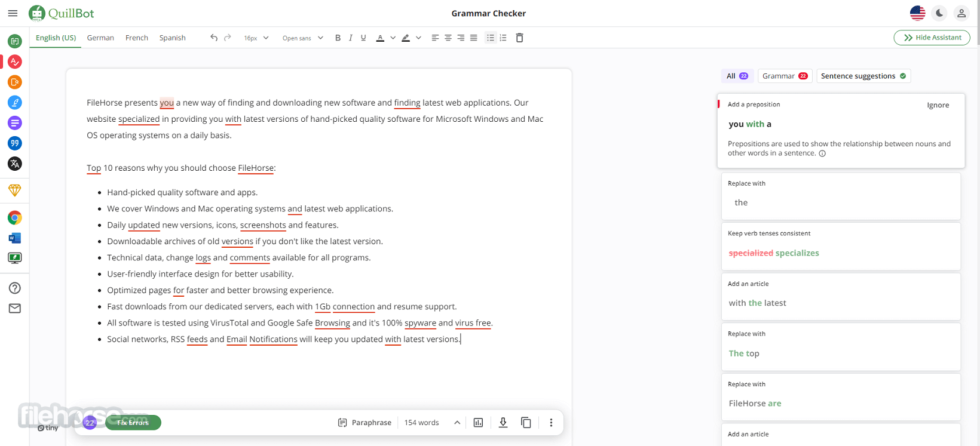Redo the last edit
The width and height of the screenshot is (980, 446).
coord(228,38)
